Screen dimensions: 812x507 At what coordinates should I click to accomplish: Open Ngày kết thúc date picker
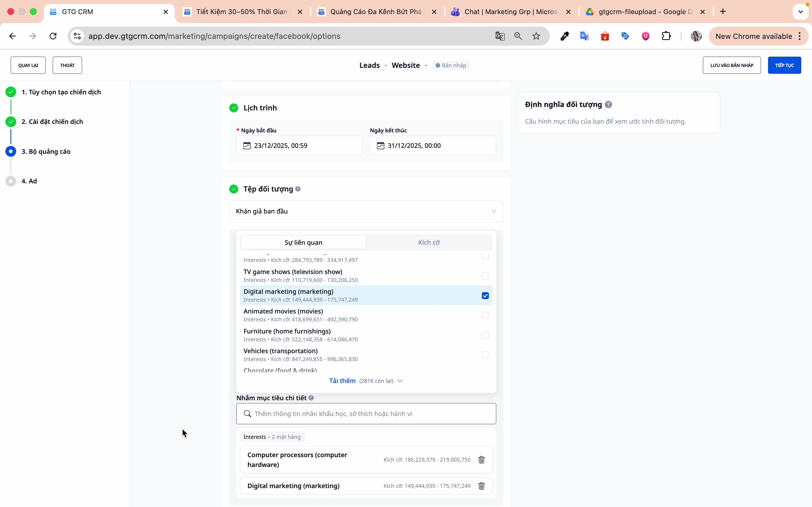pyautogui.click(x=433, y=146)
